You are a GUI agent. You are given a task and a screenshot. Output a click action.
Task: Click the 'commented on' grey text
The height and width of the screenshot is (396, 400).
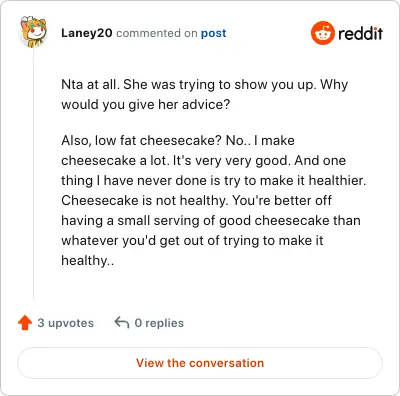157,33
